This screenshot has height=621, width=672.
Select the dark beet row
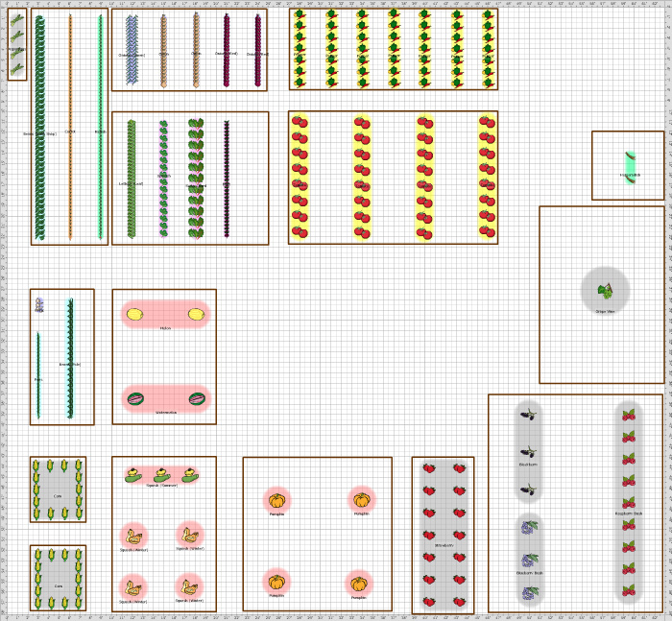pos(227,179)
